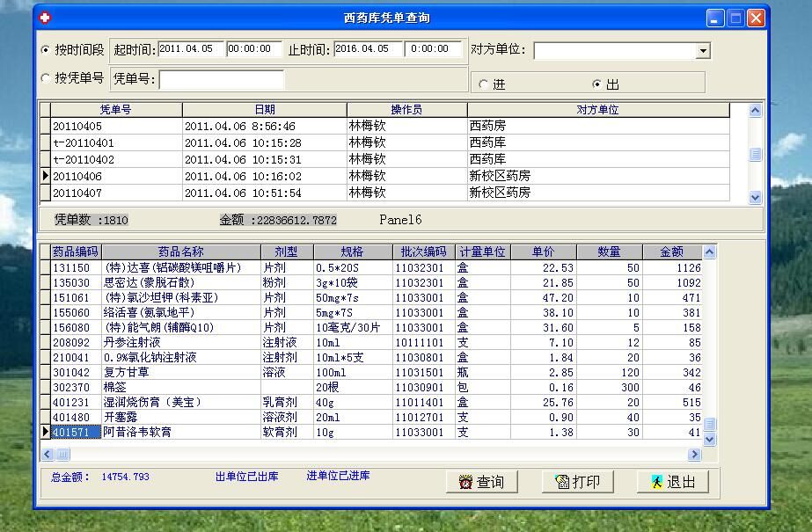This screenshot has width=812, height=532.
Task: Click the voucher list scrollbar thumb
Action: 755,154
